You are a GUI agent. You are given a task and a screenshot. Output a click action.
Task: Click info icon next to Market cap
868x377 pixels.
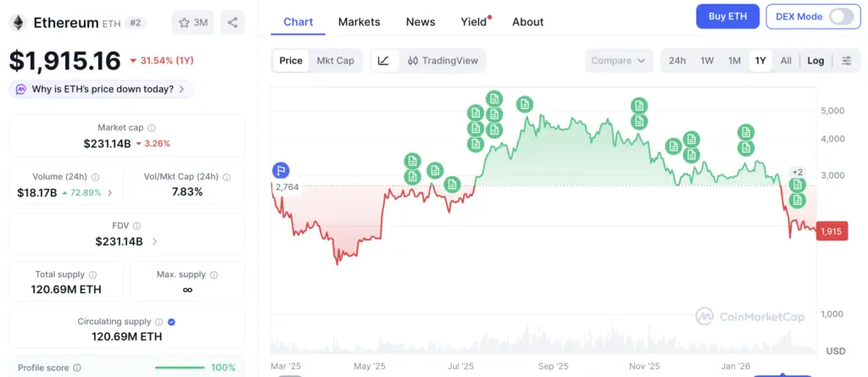[x=152, y=127]
